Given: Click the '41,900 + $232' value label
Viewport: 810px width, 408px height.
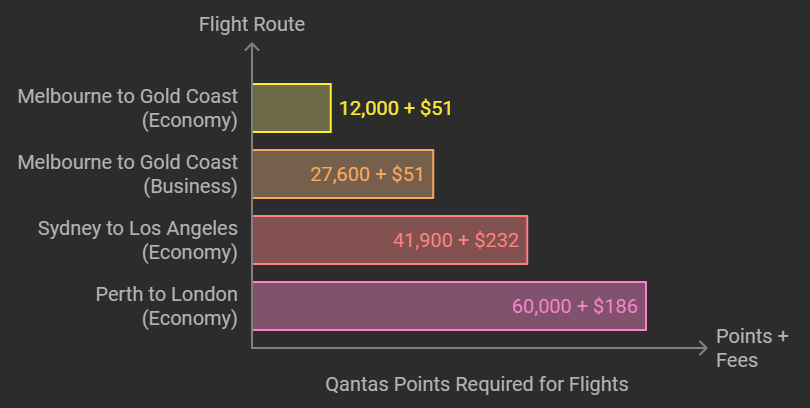Looking at the screenshot, I should (x=456, y=241).
